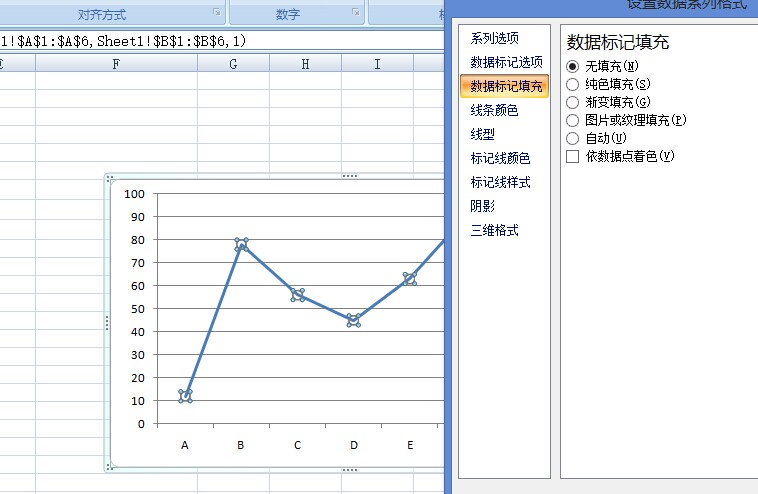This screenshot has height=494, width=758.
Task: Switch to 数据标记填充 category
Action: [x=505, y=86]
